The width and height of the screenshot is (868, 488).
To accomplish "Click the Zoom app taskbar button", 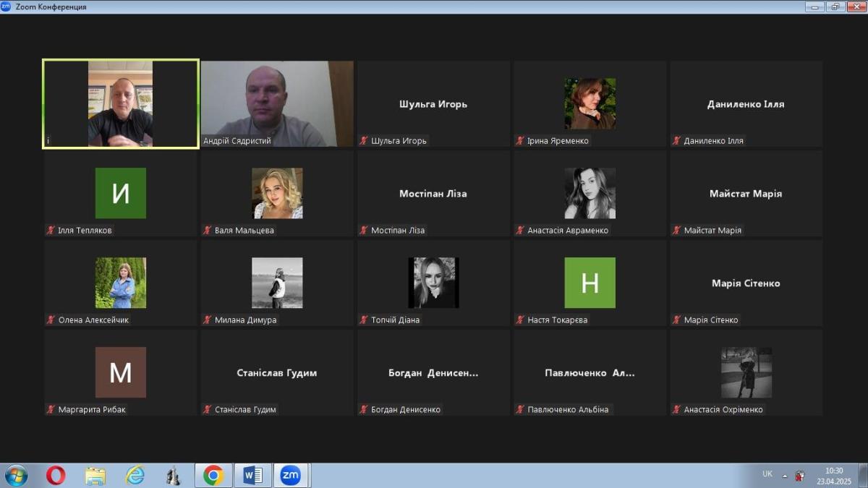I will pyautogui.click(x=291, y=475).
